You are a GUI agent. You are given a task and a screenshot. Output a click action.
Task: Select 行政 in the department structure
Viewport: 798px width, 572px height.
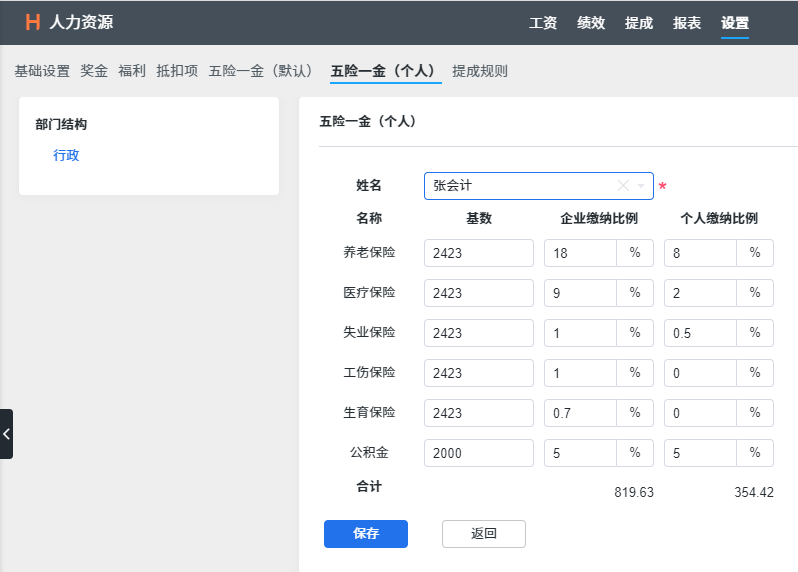tap(66, 155)
